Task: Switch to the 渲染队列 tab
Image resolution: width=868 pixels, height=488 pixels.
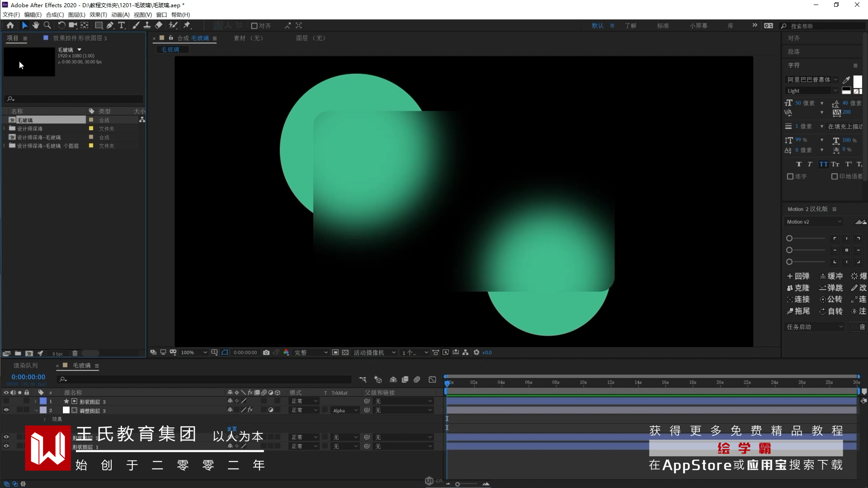Action: pos(26,365)
